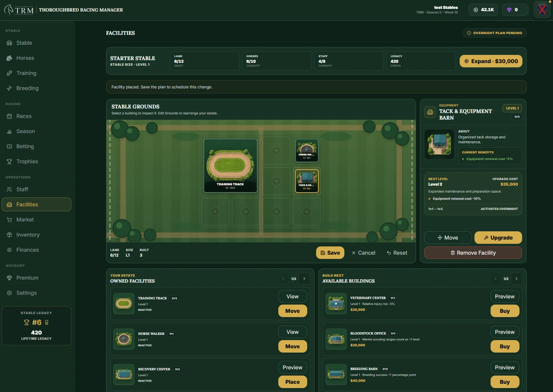Image resolution: width=553 pixels, height=392 pixels.
Task: Click Move in the barn detail panel
Action: [x=448, y=238]
